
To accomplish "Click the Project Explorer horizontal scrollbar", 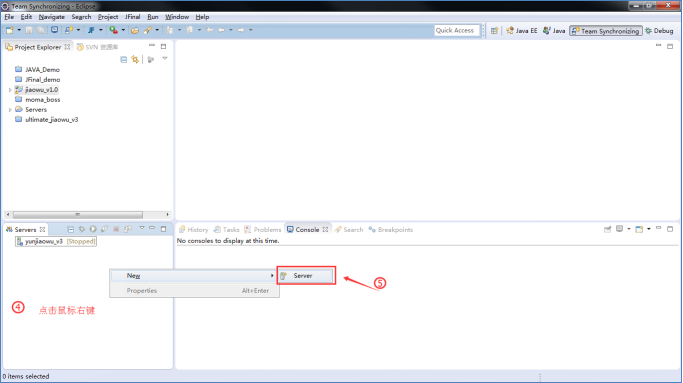I will 88,215.
